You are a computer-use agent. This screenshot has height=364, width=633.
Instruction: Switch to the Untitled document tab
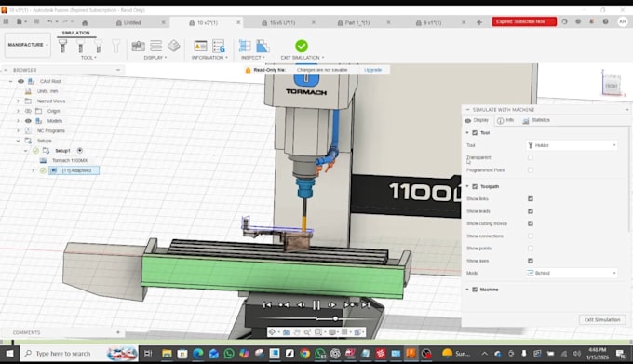tap(132, 23)
